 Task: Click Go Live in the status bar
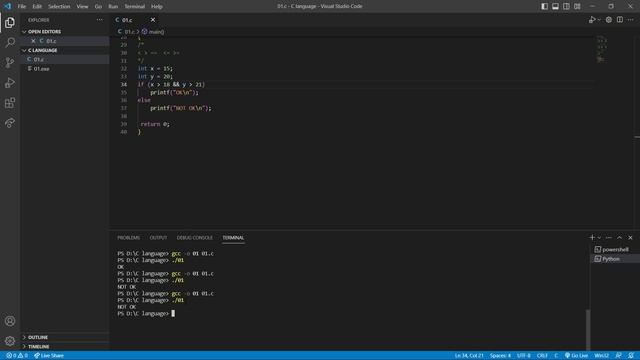576,356
